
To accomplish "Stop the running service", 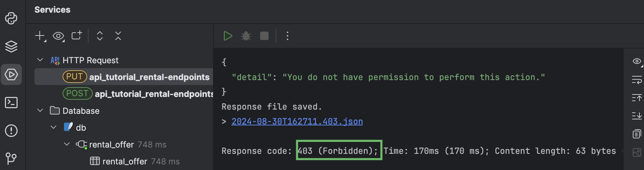I will tap(264, 36).
